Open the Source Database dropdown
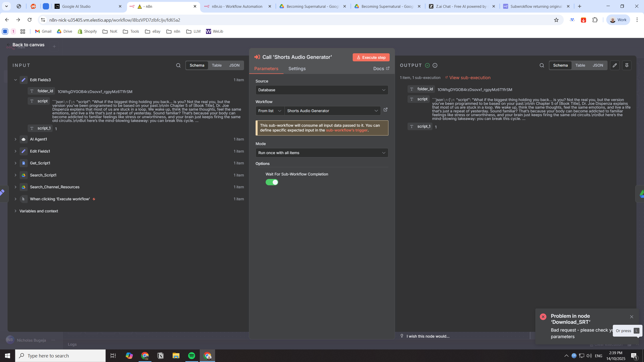The image size is (644, 362). [x=321, y=90]
